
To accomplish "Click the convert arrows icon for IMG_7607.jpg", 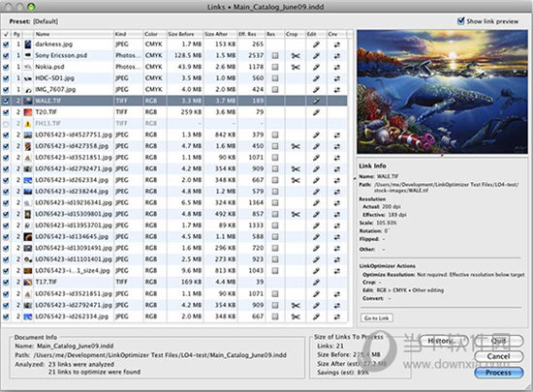I will coord(336,90).
